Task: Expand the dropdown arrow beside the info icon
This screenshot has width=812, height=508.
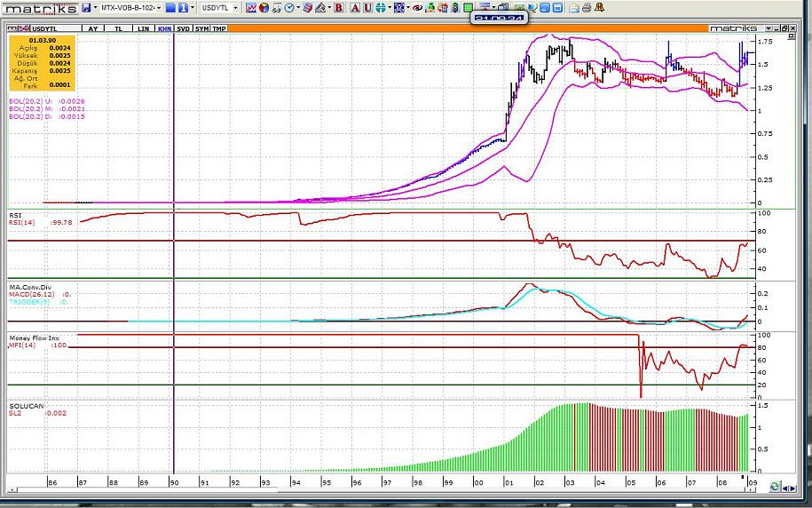Action: 192,8
